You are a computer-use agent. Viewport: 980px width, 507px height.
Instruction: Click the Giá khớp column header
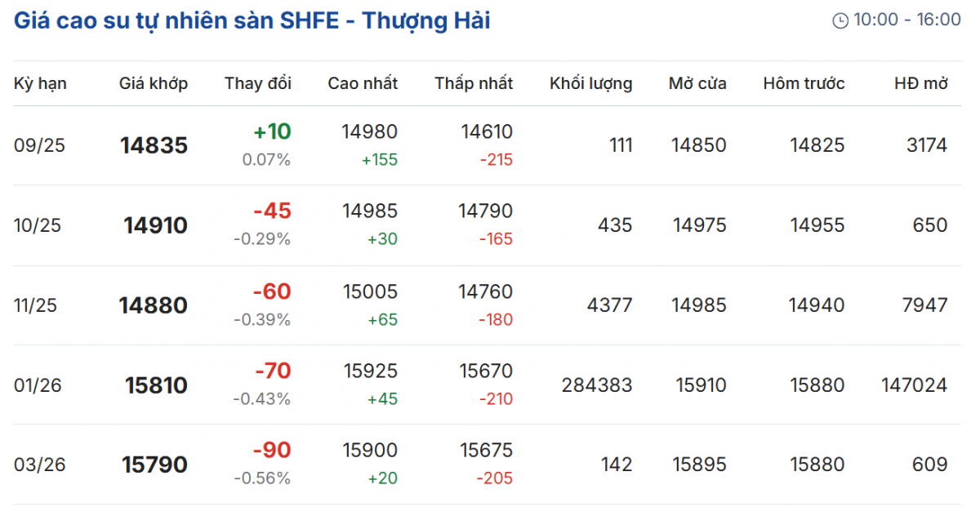pyautogui.click(x=154, y=83)
